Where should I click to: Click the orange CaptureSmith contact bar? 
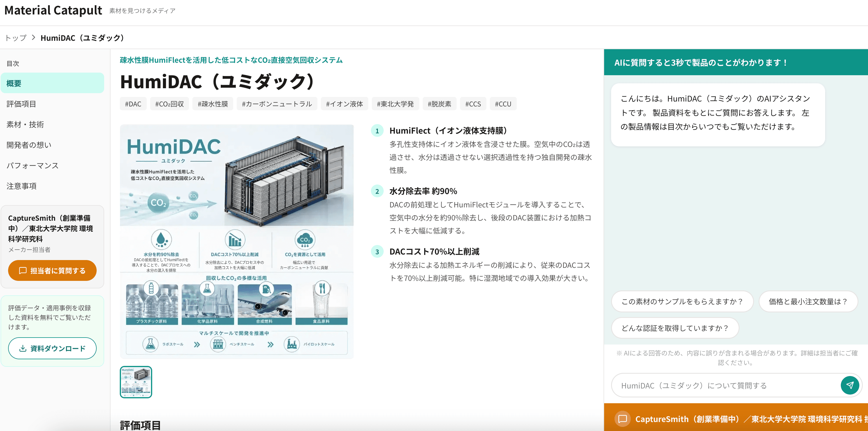(x=736, y=417)
